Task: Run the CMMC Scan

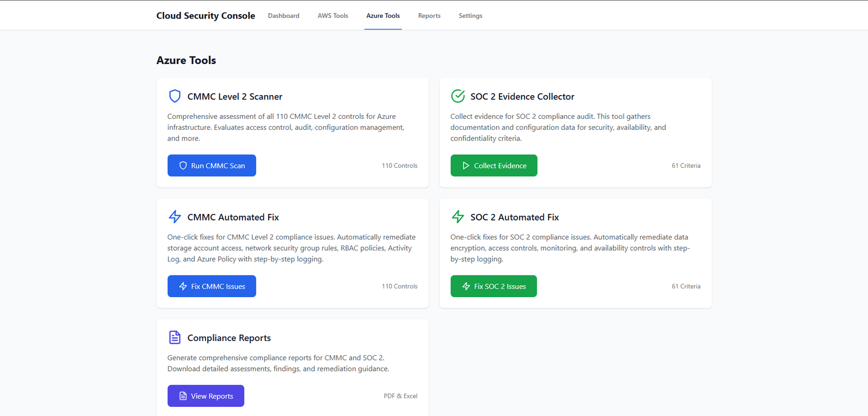Action: click(212, 166)
